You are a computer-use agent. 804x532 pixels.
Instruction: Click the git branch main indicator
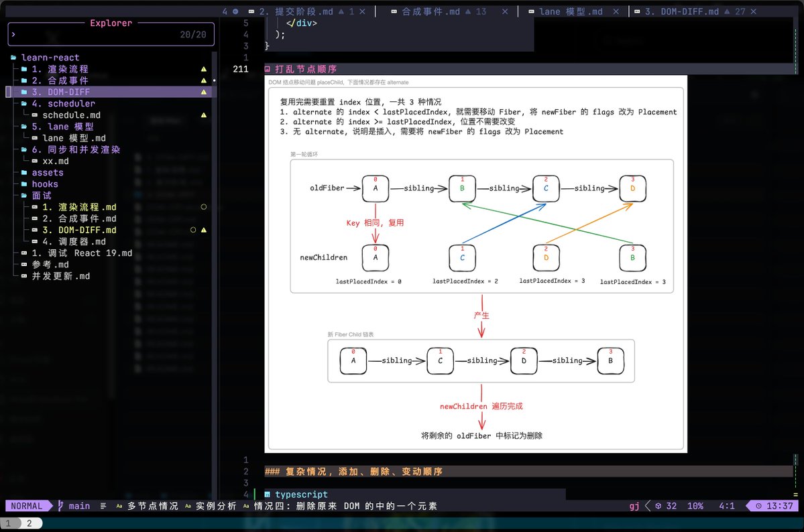click(x=74, y=506)
